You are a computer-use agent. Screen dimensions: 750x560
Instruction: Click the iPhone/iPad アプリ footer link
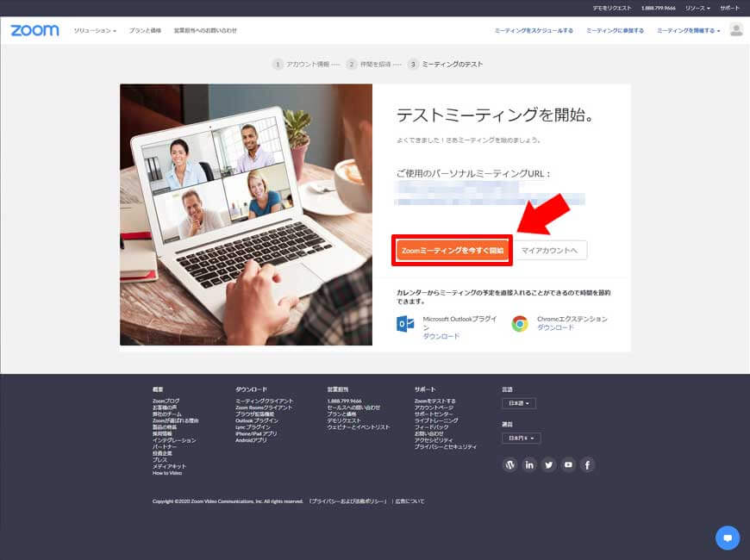coord(256,433)
